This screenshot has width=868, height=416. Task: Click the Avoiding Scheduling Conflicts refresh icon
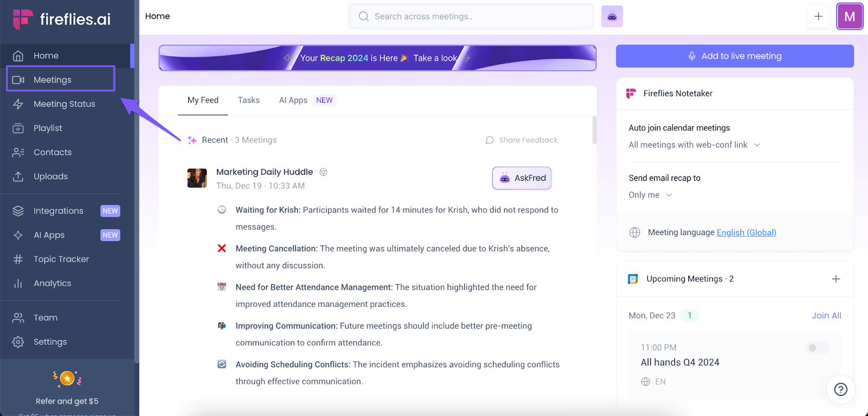click(222, 364)
